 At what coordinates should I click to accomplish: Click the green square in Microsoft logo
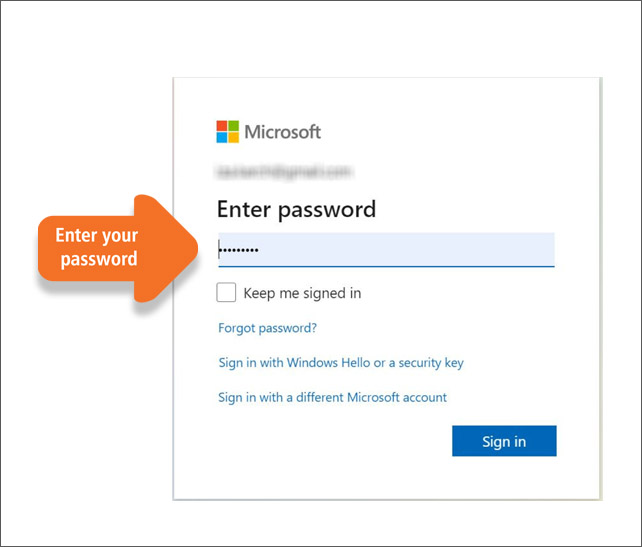pyautogui.click(x=233, y=126)
